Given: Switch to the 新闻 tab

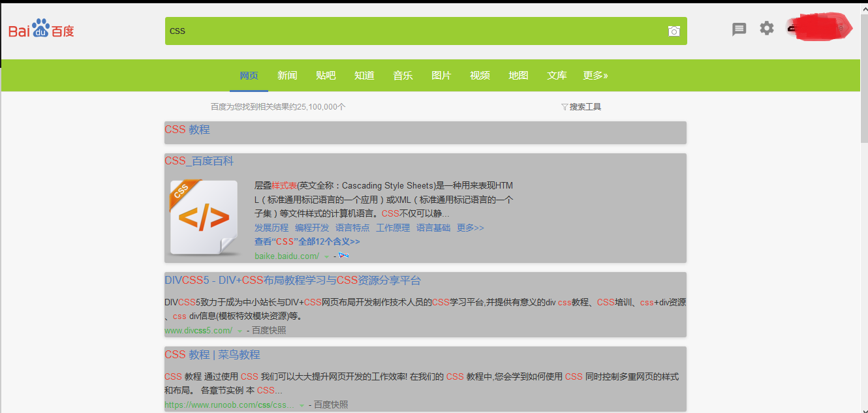Looking at the screenshot, I should (x=287, y=76).
